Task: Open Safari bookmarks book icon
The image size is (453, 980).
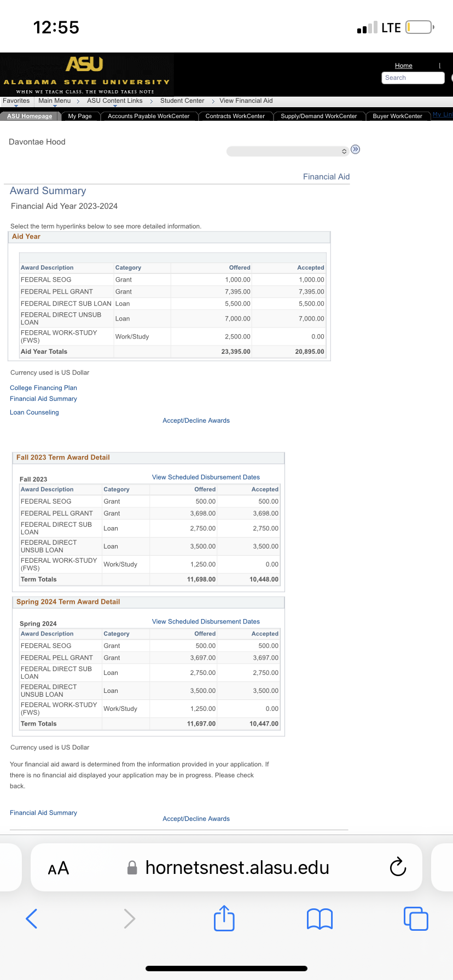Action: point(320,919)
